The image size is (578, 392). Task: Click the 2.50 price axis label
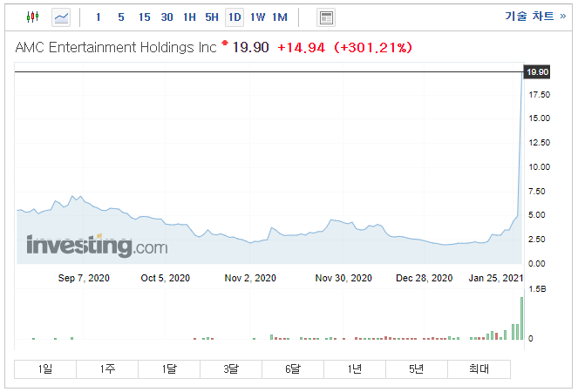[537, 239]
